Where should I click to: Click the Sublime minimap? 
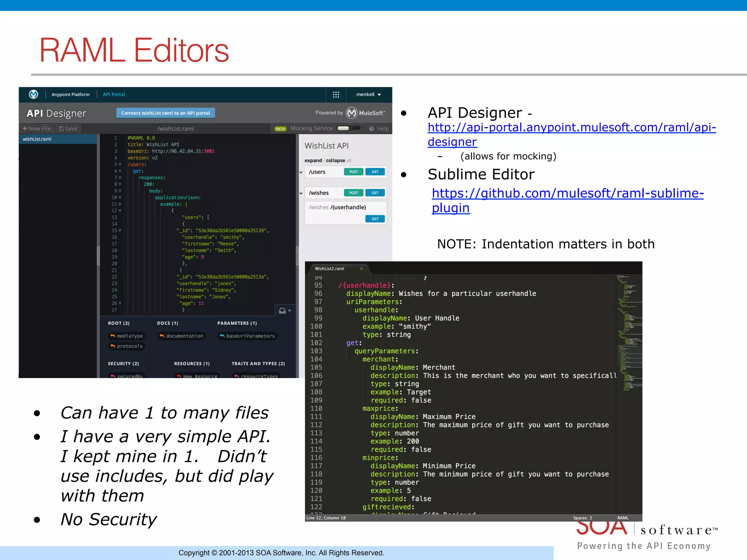point(629,333)
